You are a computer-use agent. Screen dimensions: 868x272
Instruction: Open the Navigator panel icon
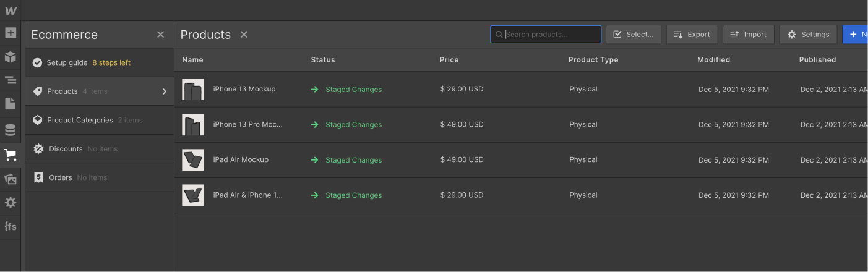pyautogui.click(x=11, y=80)
